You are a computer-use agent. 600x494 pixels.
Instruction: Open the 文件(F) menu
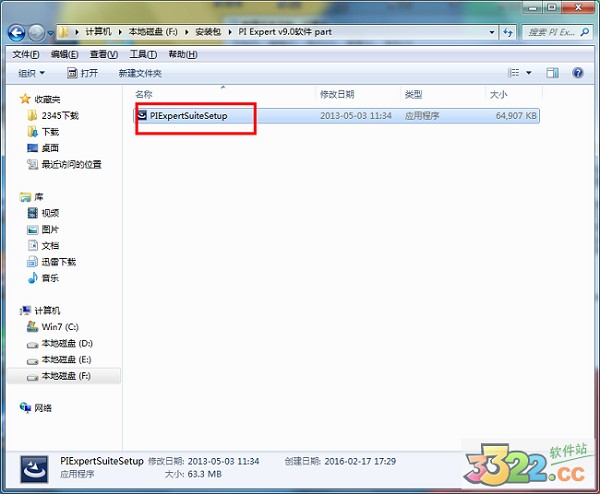[26, 54]
